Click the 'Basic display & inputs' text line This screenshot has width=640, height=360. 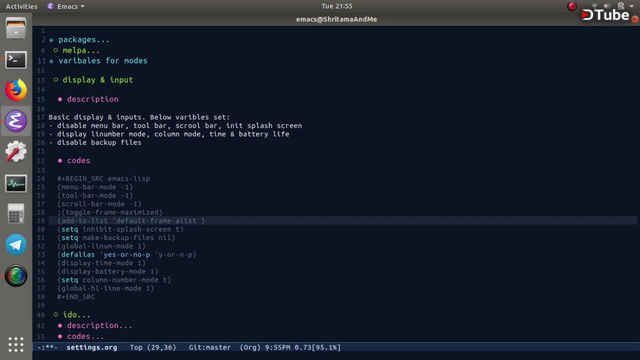point(139,117)
